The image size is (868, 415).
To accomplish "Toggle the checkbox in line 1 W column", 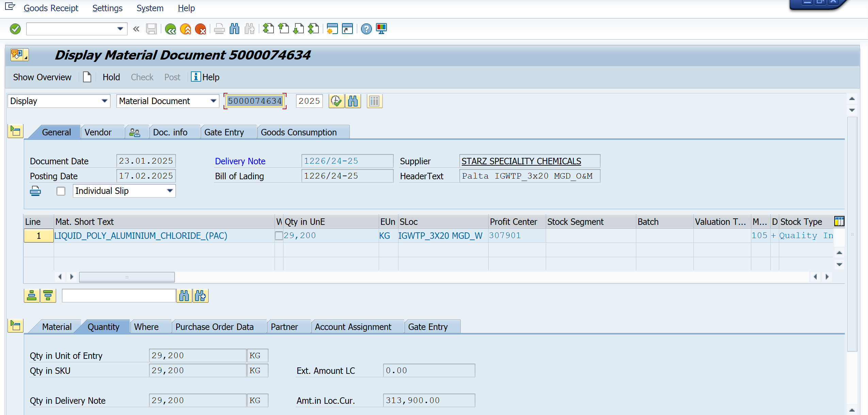I will click(x=279, y=236).
